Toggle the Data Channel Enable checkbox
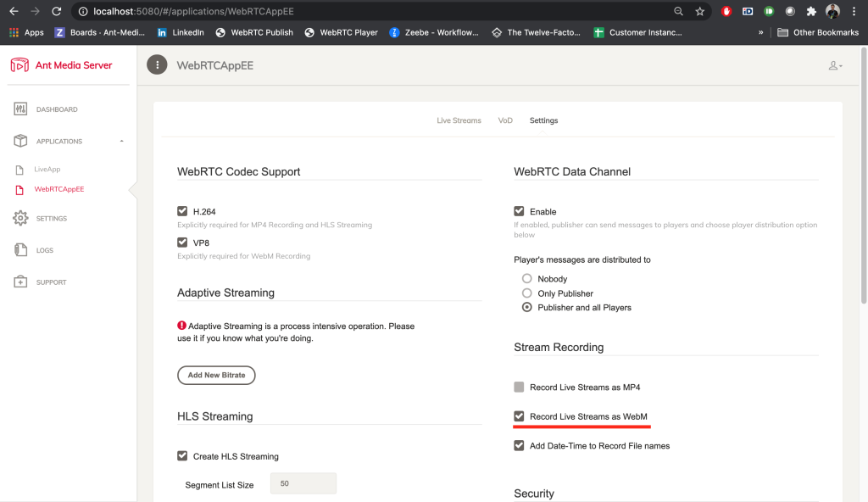This screenshot has height=502, width=868. [x=519, y=211]
